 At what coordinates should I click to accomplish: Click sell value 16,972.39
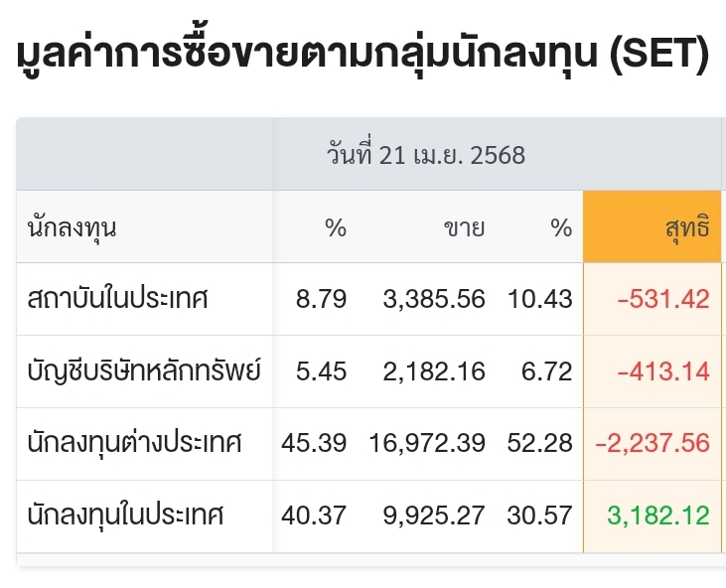pyautogui.click(x=427, y=443)
